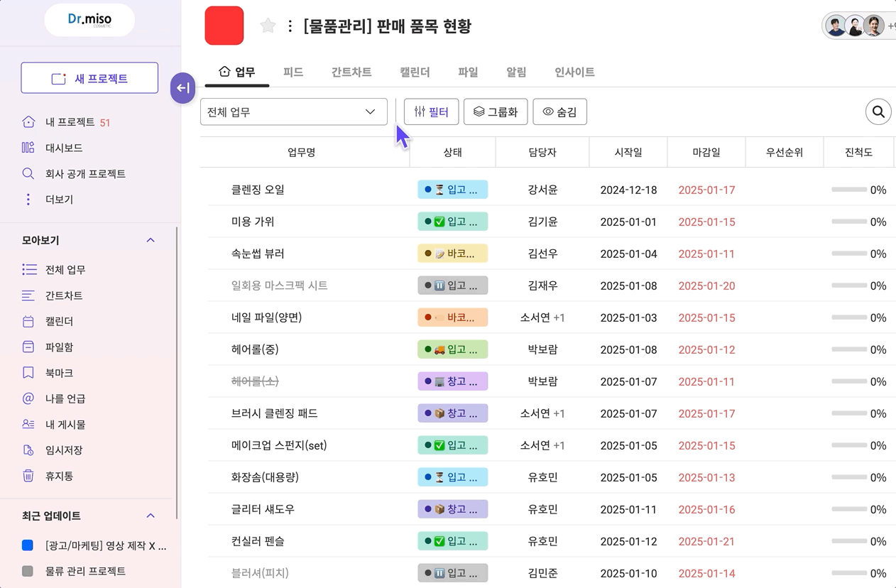Switch to the 인사이트 tab

tap(574, 72)
